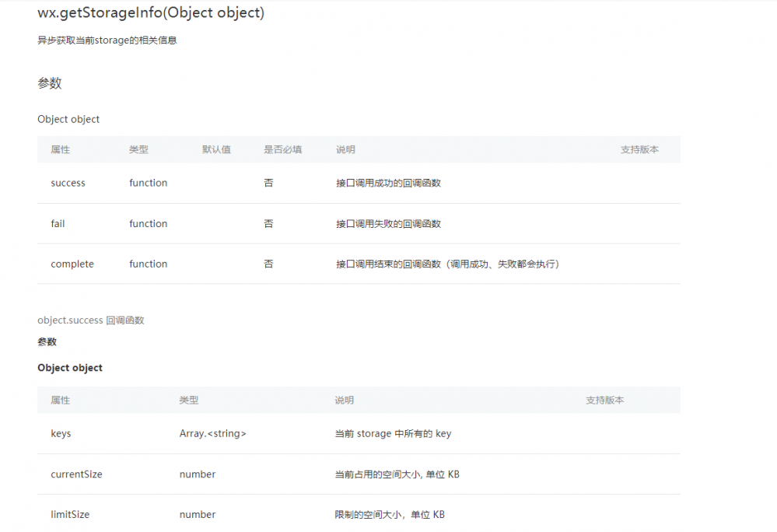Select the Object object label
The image size is (777, 532).
point(68,119)
